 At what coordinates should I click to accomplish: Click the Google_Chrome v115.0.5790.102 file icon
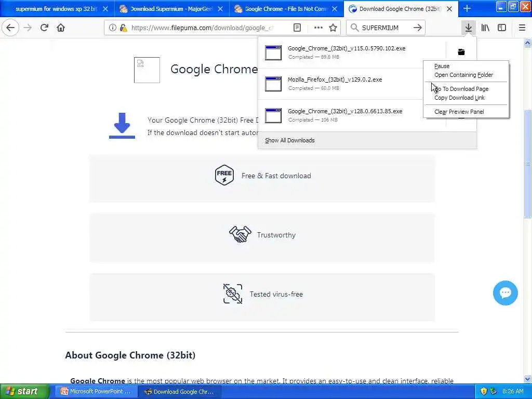[273, 52]
